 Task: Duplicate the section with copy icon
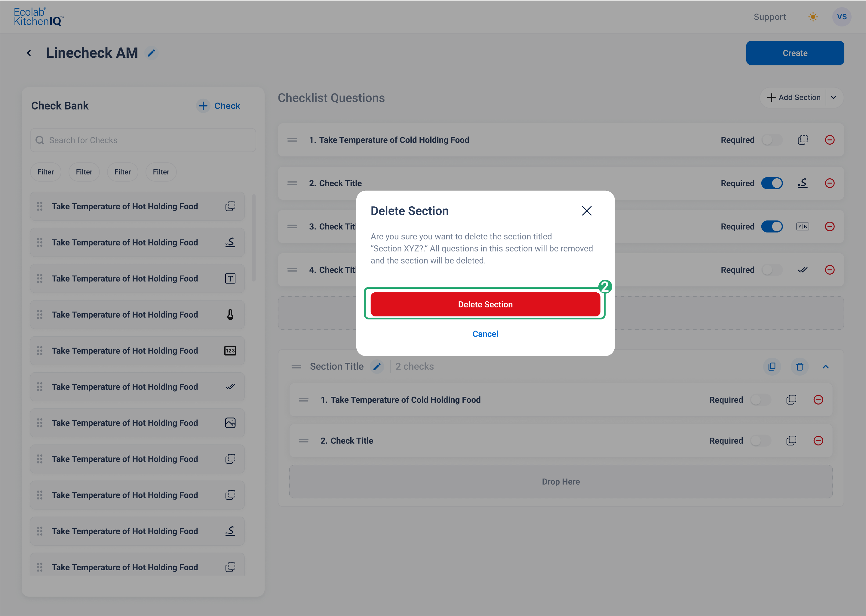pos(772,366)
